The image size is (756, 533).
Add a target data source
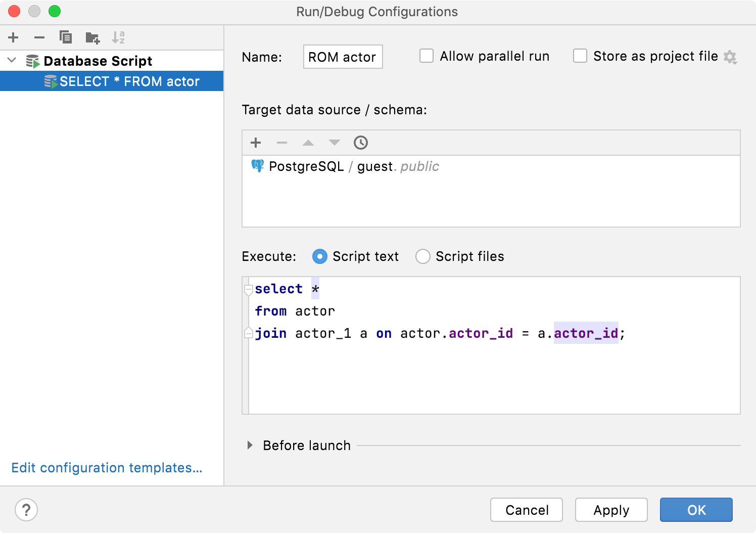click(256, 143)
